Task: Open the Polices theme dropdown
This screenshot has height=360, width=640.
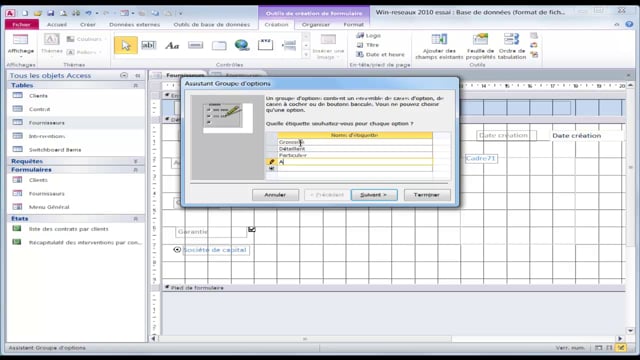Action: [83, 52]
